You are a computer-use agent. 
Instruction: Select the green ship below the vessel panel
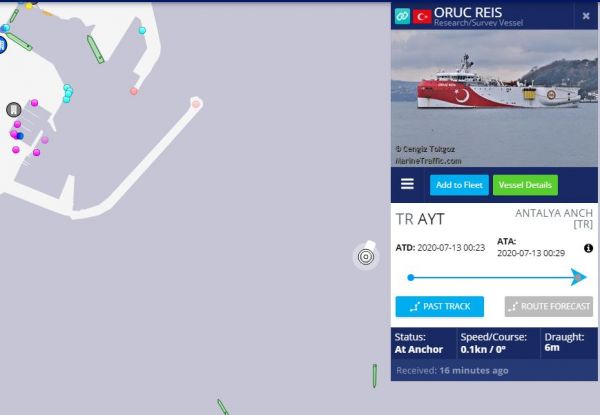pyautogui.click(x=375, y=376)
